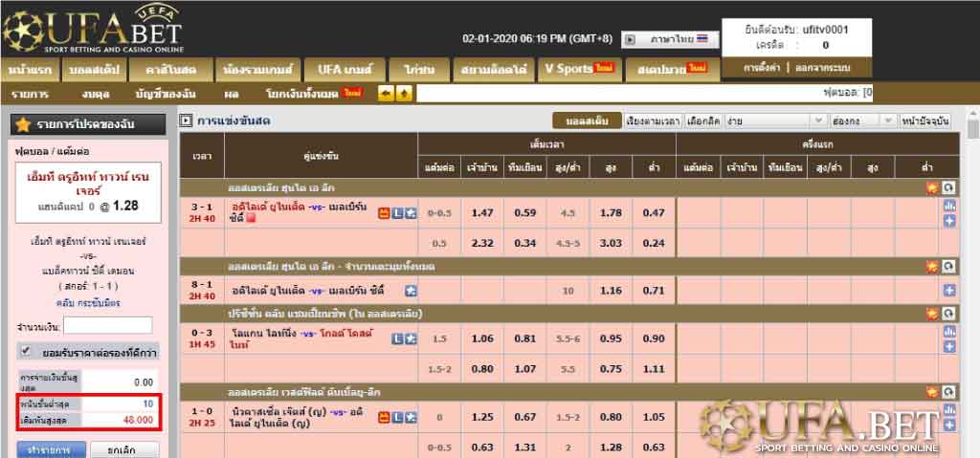Open the ง่าย odds-view dropdown
The width and height of the screenshot is (980, 458).
coord(775,121)
